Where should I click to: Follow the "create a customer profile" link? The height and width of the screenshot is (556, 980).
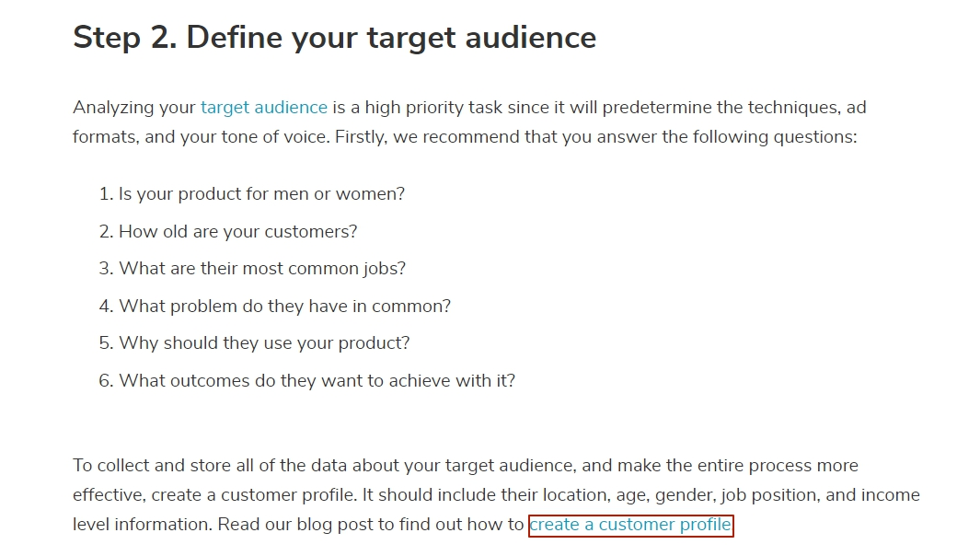(630, 526)
